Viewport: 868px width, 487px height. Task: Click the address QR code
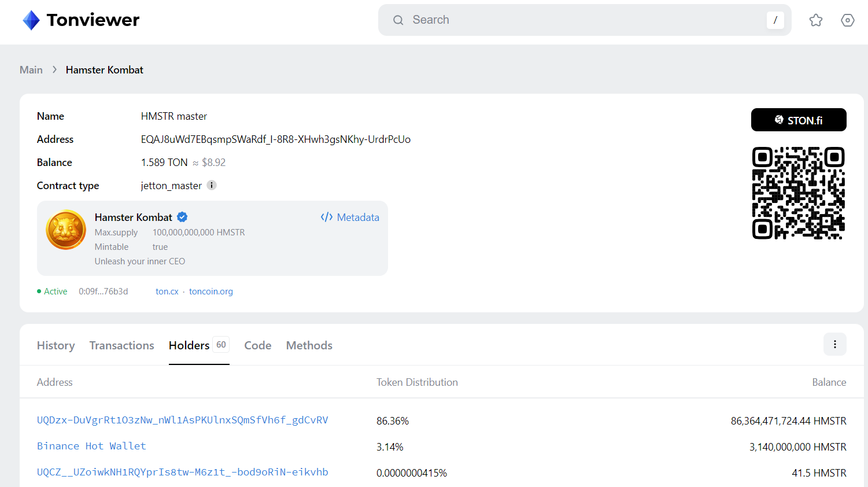(x=799, y=193)
